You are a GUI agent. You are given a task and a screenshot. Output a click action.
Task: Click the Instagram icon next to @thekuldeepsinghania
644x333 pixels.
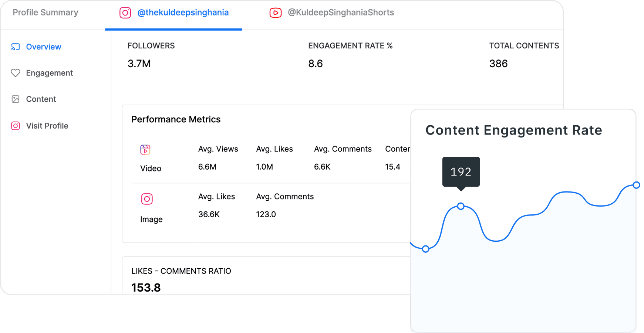125,12
